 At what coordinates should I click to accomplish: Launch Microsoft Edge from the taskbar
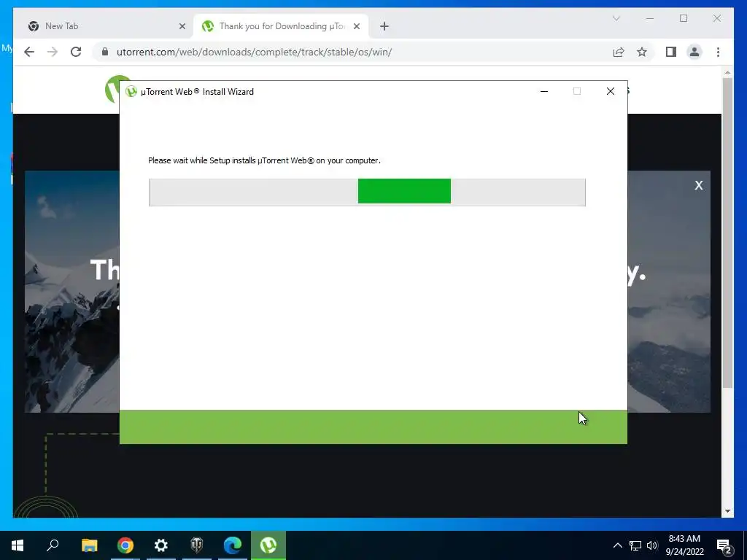233,545
